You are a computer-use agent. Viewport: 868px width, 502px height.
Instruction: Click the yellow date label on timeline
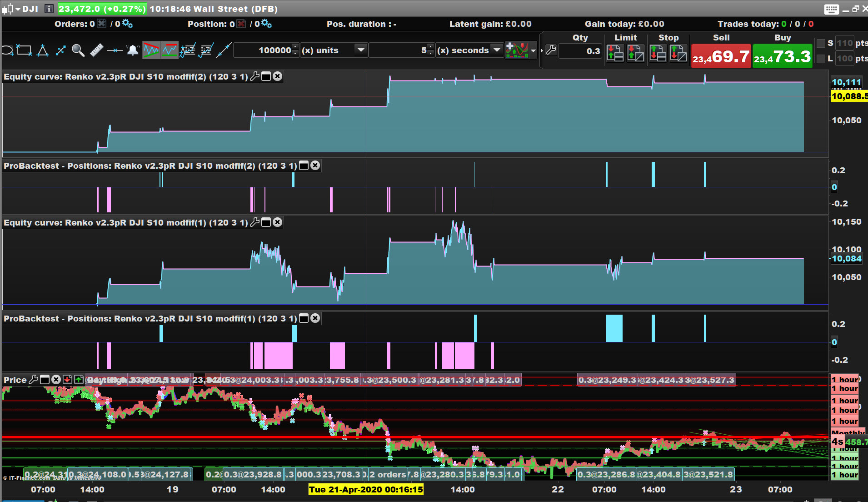pos(366,490)
